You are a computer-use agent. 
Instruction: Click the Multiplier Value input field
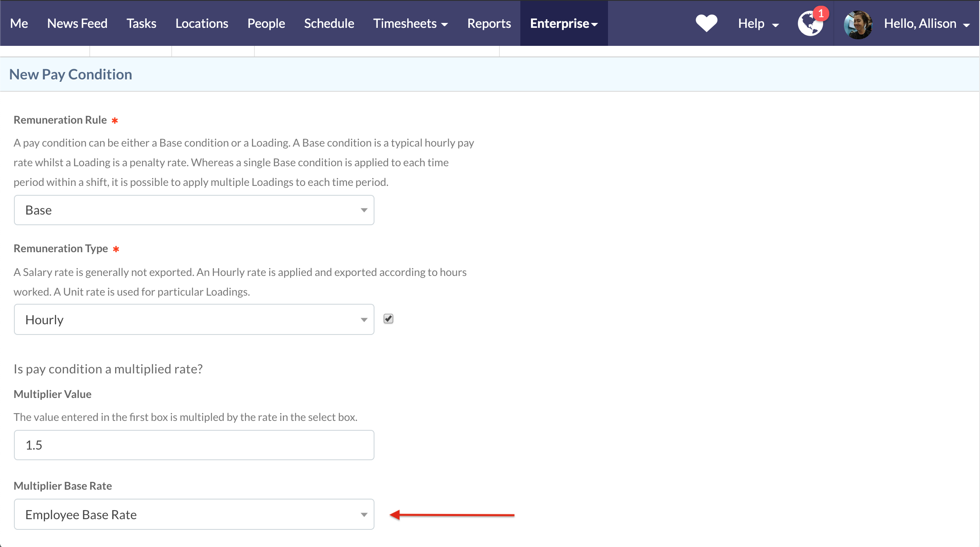tap(194, 445)
